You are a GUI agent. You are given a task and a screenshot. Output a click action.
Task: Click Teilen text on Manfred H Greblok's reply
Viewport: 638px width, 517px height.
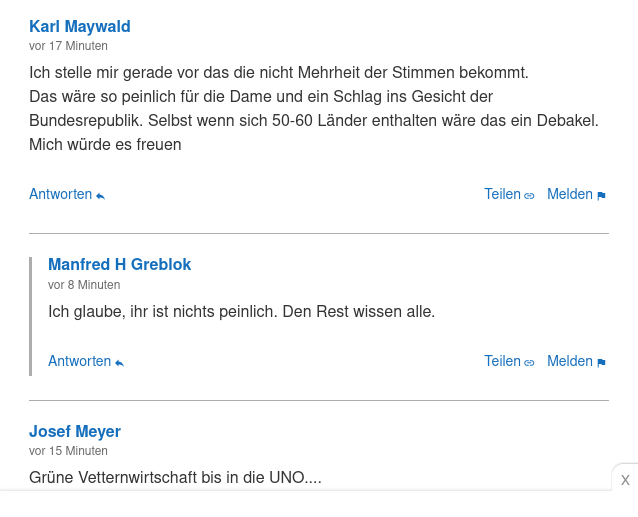[503, 361]
